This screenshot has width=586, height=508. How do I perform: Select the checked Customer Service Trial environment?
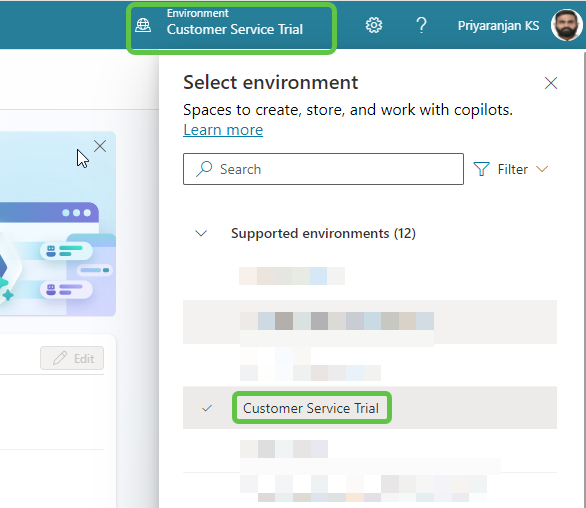370,408
